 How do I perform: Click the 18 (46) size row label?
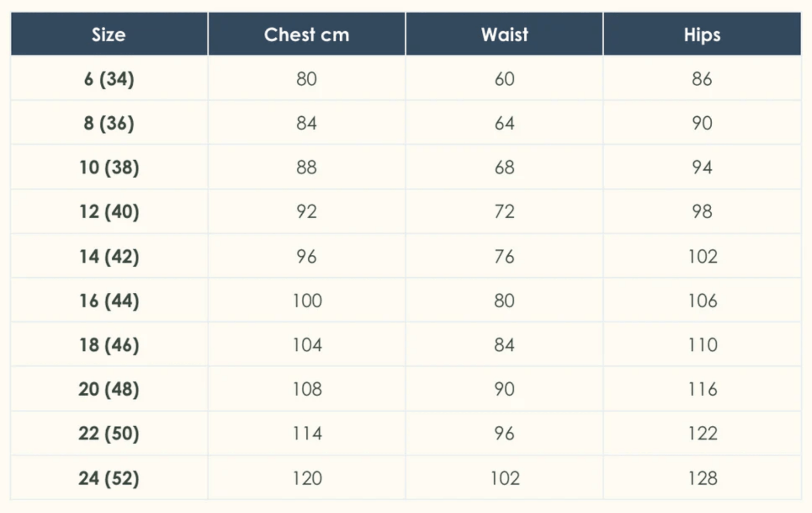point(109,345)
